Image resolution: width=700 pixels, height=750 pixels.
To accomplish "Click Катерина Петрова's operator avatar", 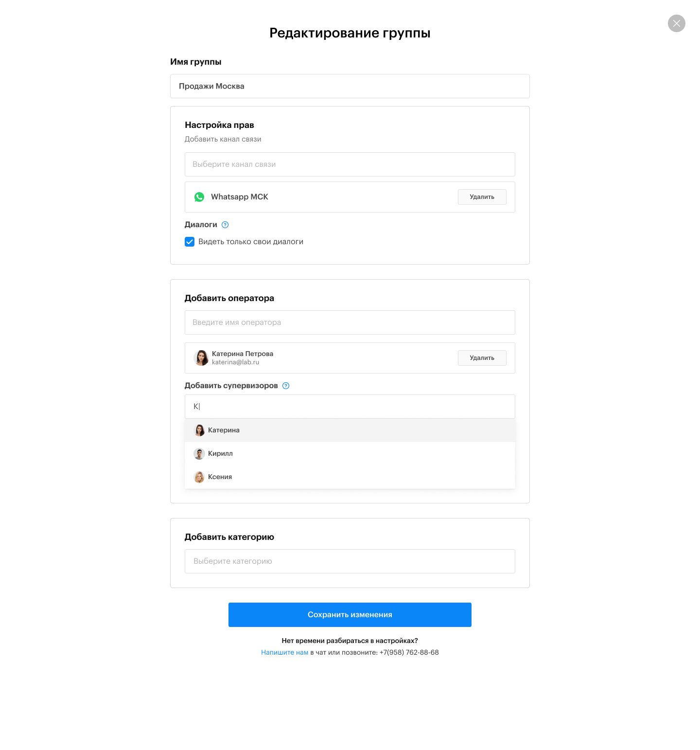I will click(x=201, y=358).
